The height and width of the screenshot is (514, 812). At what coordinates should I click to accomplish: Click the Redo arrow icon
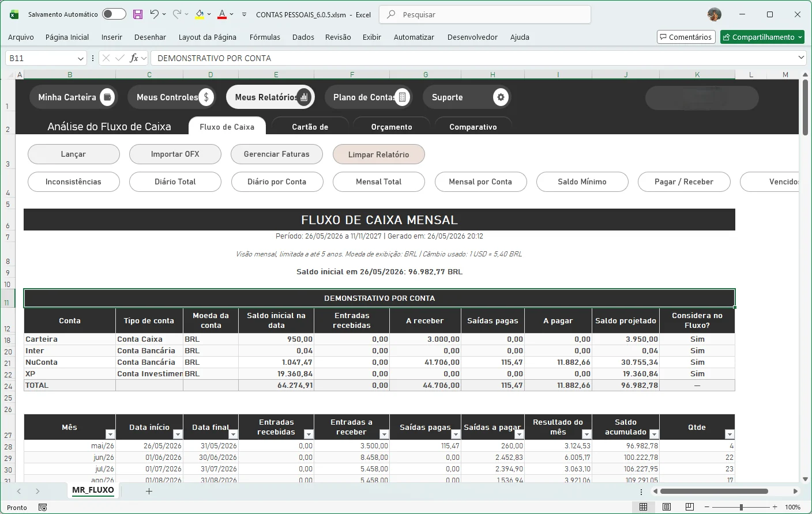click(x=177, y=14)
